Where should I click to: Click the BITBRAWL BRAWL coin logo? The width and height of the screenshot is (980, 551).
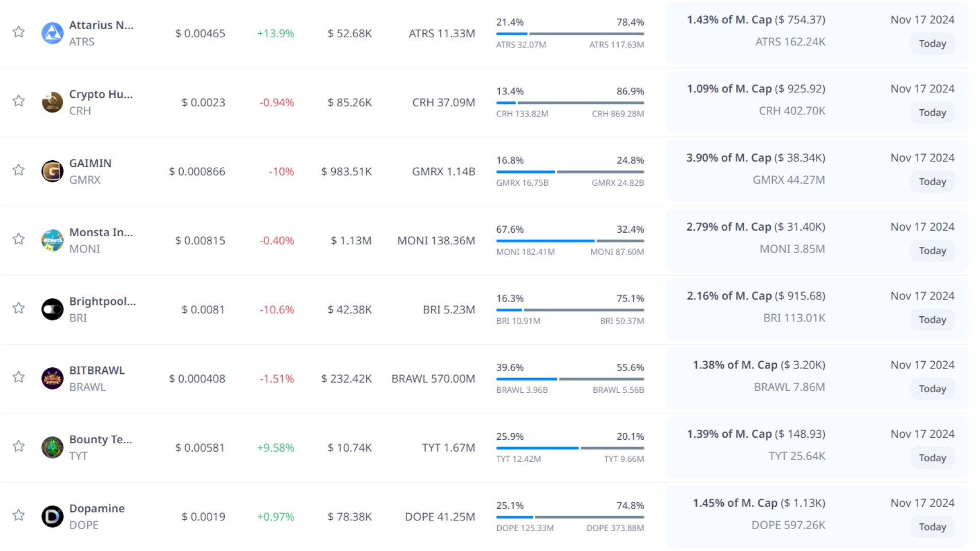(x=52, y=379)
